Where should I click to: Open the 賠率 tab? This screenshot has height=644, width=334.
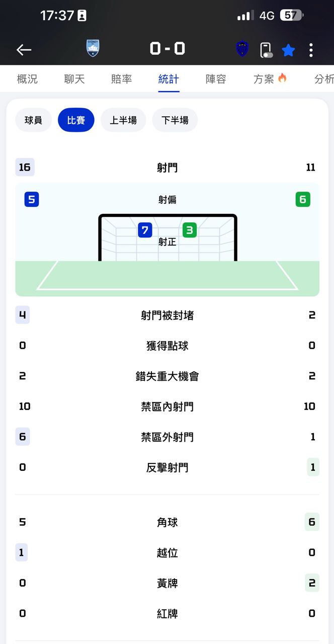pos(121,79)
